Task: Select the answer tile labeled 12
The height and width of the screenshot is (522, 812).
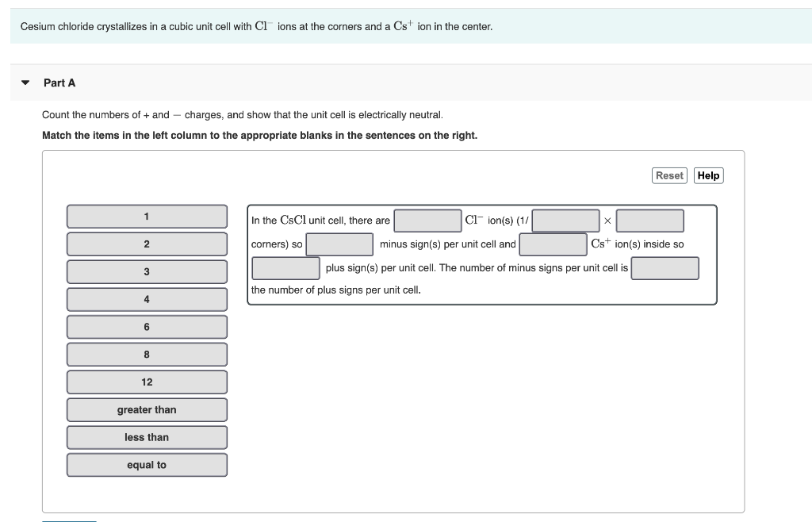Action: pos(147,382)
